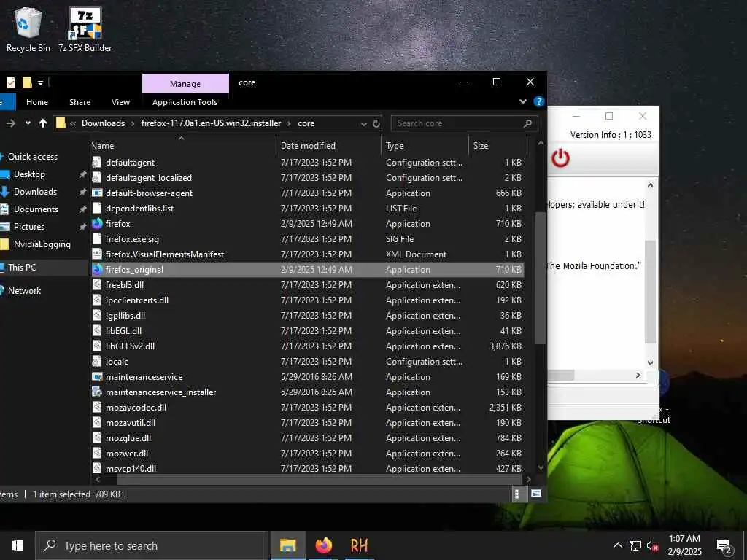Open Documents in navigation pane
Image resolution: width=747 pixels, height=560 pixels.
click(36, 209)
